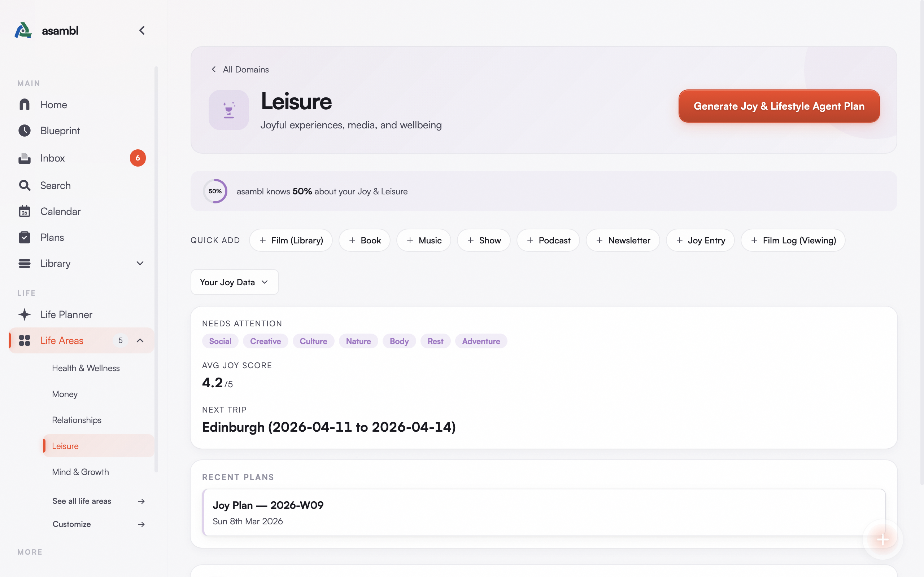Viewport: 924px width, 577px height.
Task: Open Blueprint via its clock icon
Action: click(x=25, y=131)
